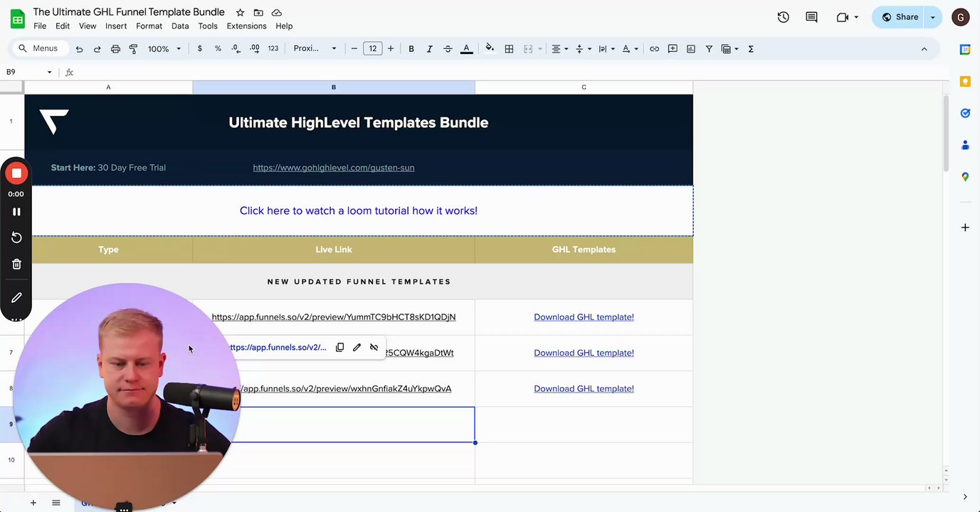
Task: Toggle italic formatting
Action: 429,49
